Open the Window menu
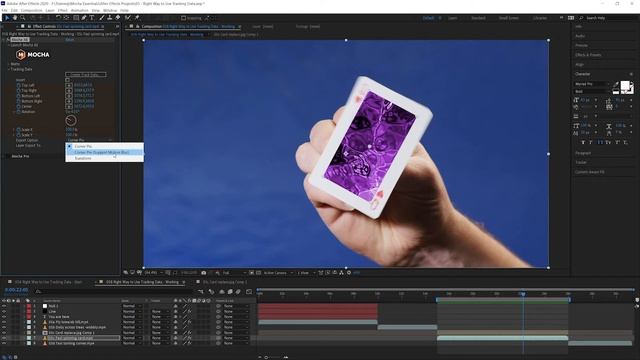 tap(110, 10)
